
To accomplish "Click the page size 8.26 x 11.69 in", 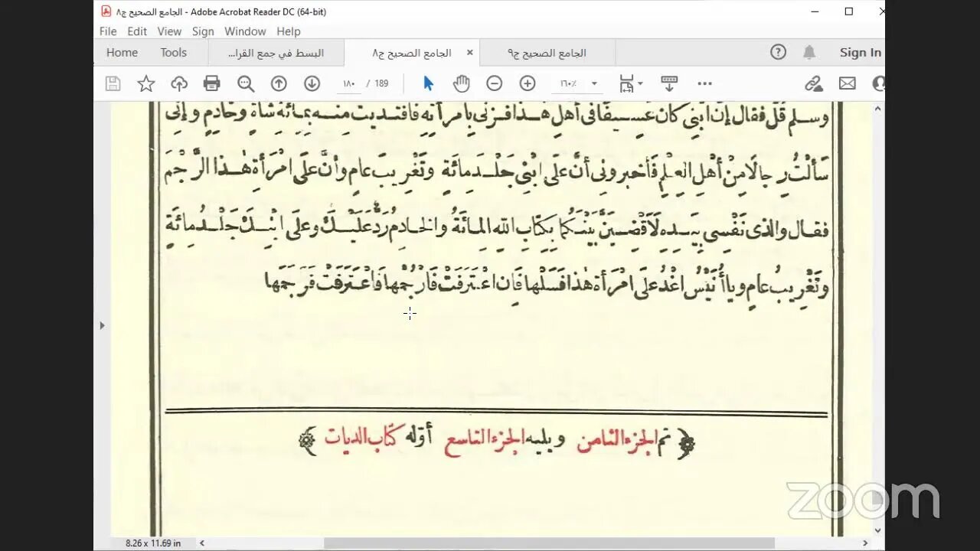I will 153,543.
